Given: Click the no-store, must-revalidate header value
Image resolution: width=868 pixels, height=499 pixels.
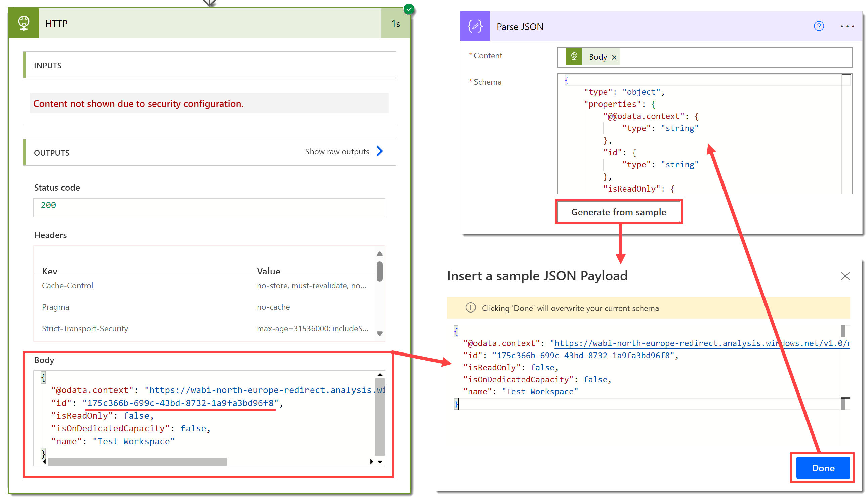Looking at the screenshot, I should tap(312, 286).
